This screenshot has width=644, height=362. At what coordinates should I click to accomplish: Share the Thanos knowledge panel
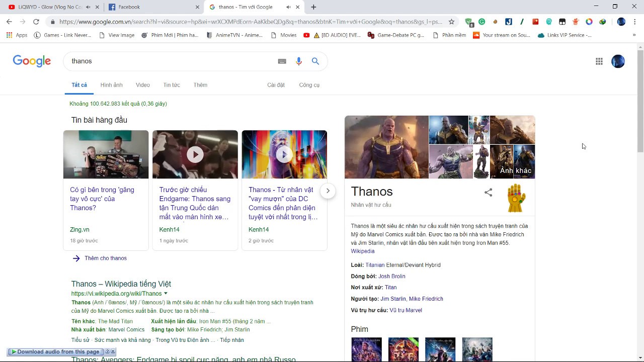488,193
